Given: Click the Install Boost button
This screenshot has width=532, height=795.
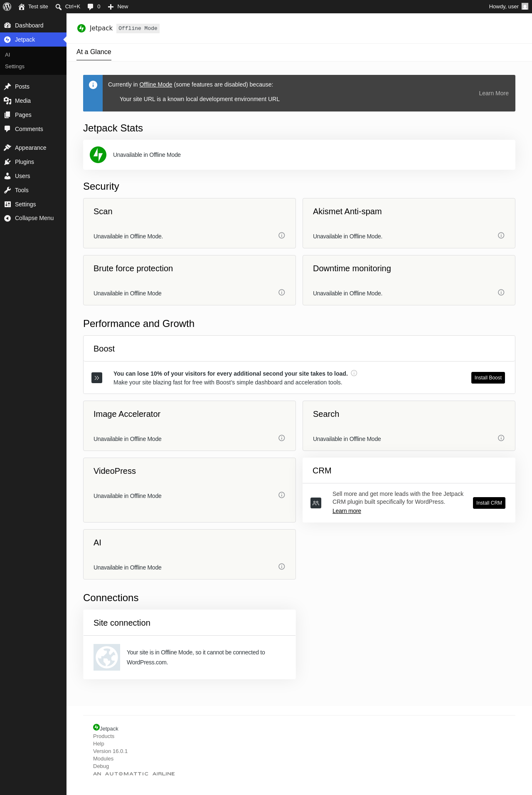Looking at the screenshot, I should [488, 378].
